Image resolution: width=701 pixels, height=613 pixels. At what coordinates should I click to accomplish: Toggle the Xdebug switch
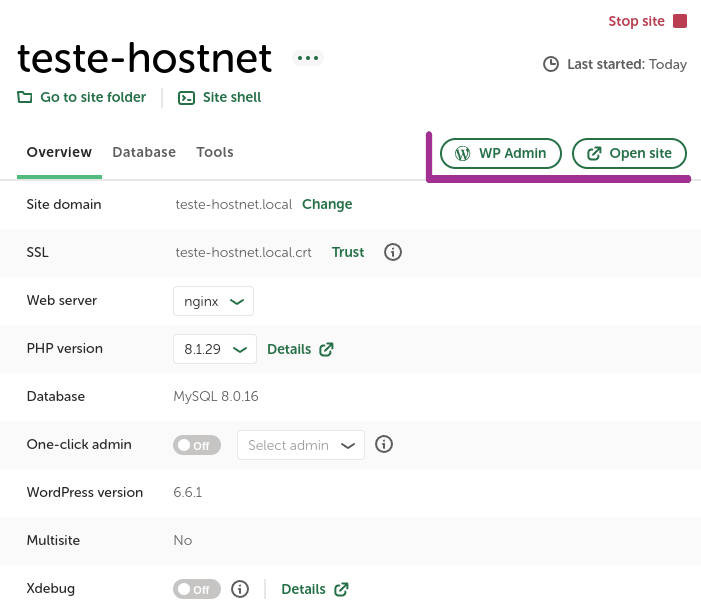point(197,589)
